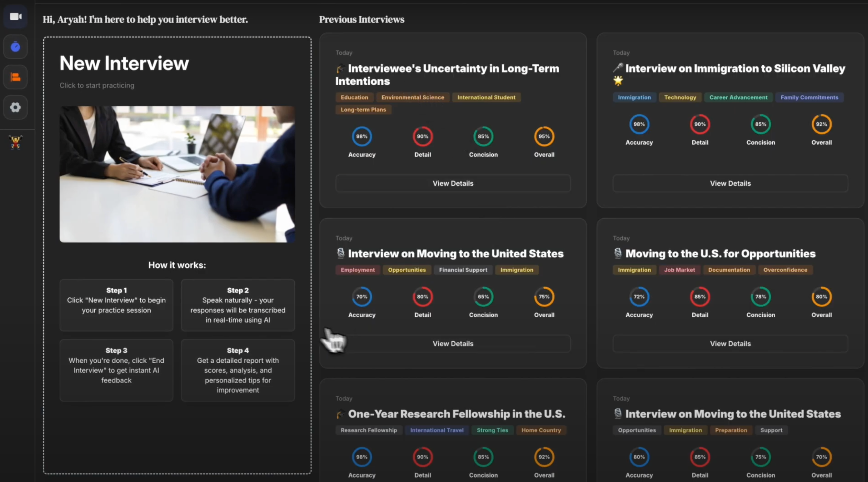Viewport: 868px width, 482px height.
Task: Select the video camera interview icon
Action: pyautogui.click(x=16, y=16)
